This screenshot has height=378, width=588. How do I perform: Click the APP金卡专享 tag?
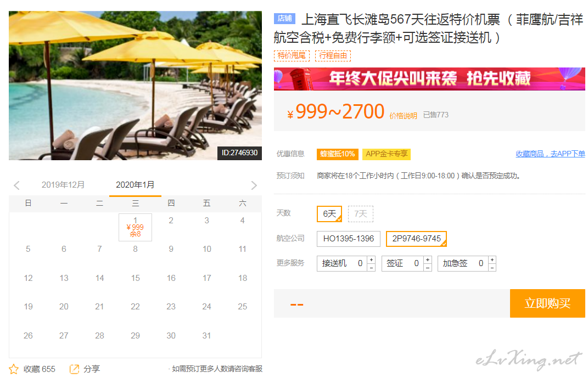[387, 154]
